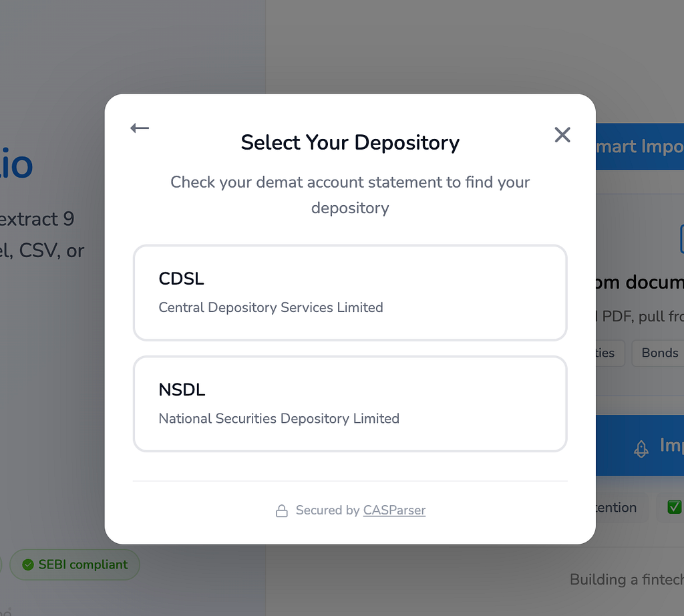This screenshot has width=684, height=616.
Task: Select the Bonds tag chip
Action: pyautogui.click(x=659, y=353)
